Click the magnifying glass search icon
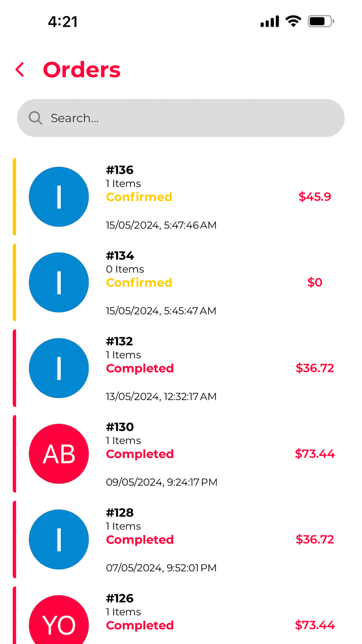Screen dimensions: 362x644 pyautogui.click(x=35, y=118)
